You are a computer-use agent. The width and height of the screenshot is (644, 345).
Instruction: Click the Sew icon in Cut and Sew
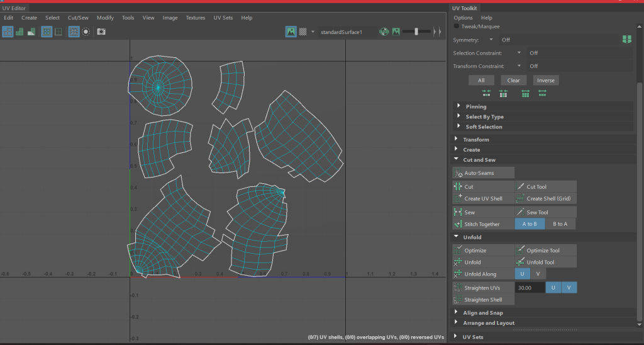pyautogui.click(x=458, y=212)
